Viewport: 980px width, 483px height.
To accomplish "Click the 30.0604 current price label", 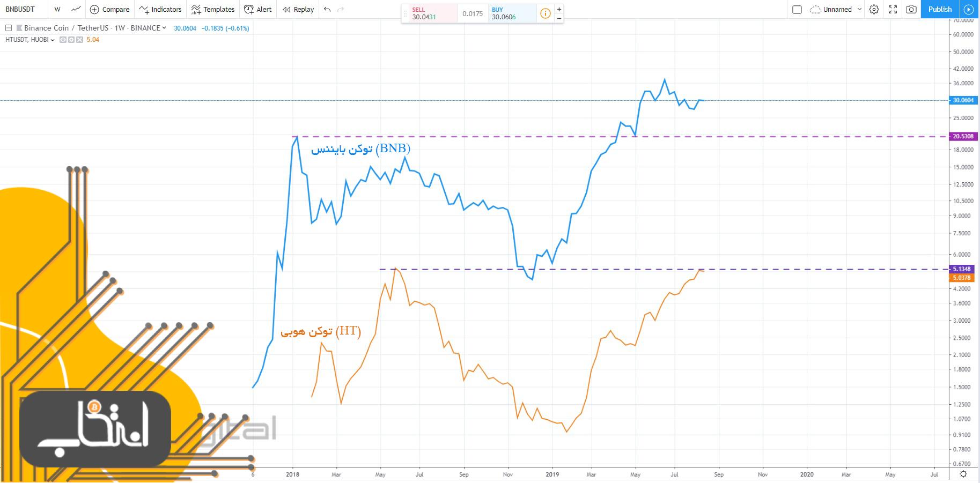I will [x=963, y=100].
